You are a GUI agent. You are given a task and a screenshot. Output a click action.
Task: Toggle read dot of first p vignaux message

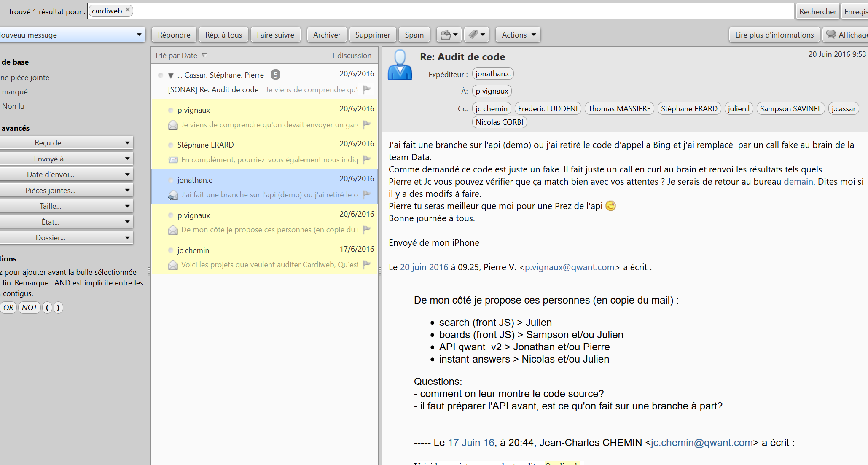point(171,110)
